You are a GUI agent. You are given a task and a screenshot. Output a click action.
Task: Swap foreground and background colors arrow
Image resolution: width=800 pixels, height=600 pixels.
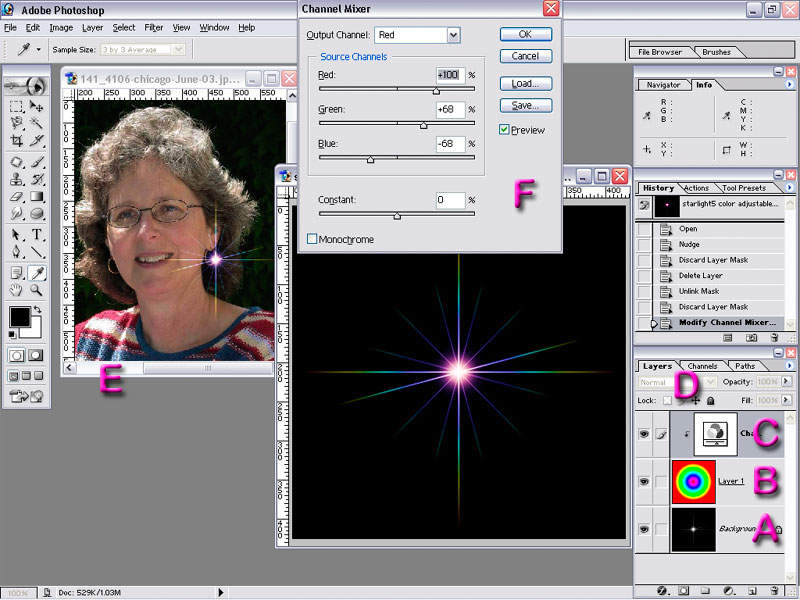coord(37,310)
